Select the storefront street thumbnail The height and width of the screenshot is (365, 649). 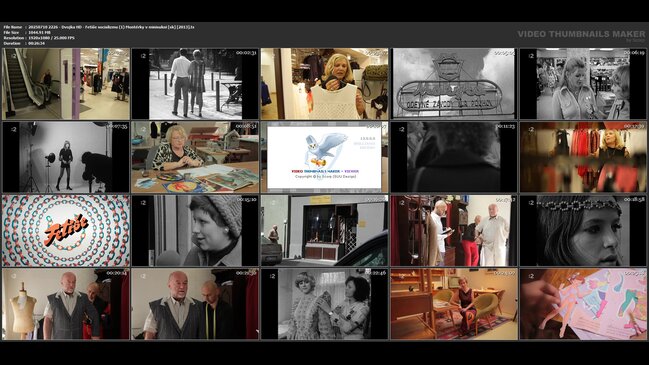point(324,231)
